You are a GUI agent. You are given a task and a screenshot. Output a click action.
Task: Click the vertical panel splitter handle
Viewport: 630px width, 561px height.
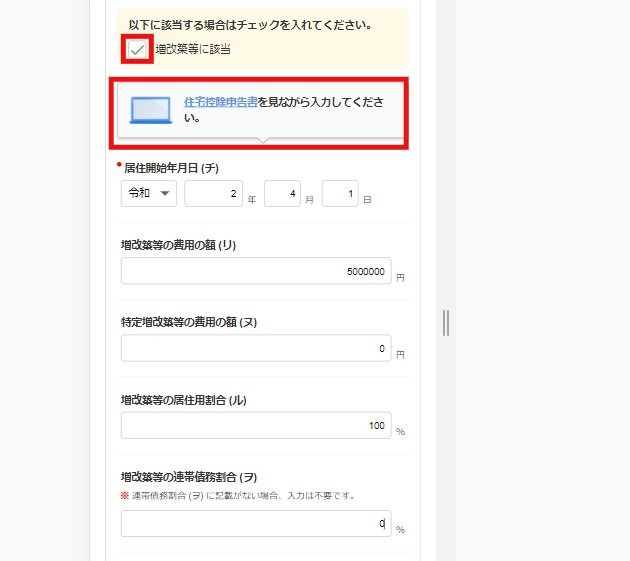tap(446, 323)
